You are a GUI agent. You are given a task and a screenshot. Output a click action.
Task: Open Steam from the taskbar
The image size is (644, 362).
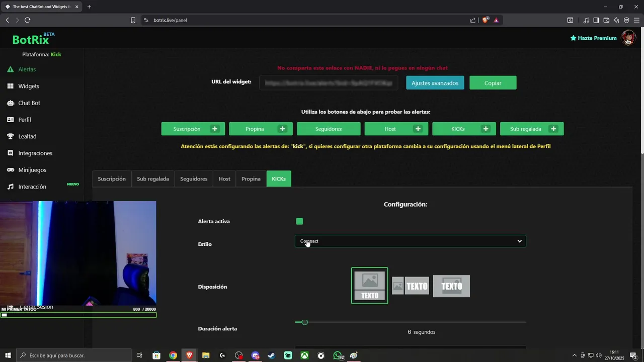(x=271, y=355)
